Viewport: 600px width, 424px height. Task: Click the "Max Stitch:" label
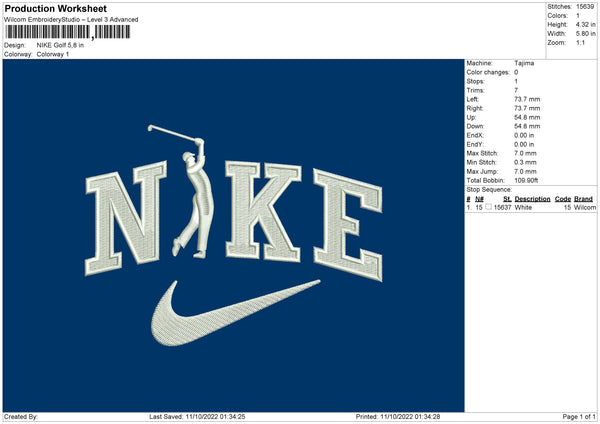pos(482,153)
